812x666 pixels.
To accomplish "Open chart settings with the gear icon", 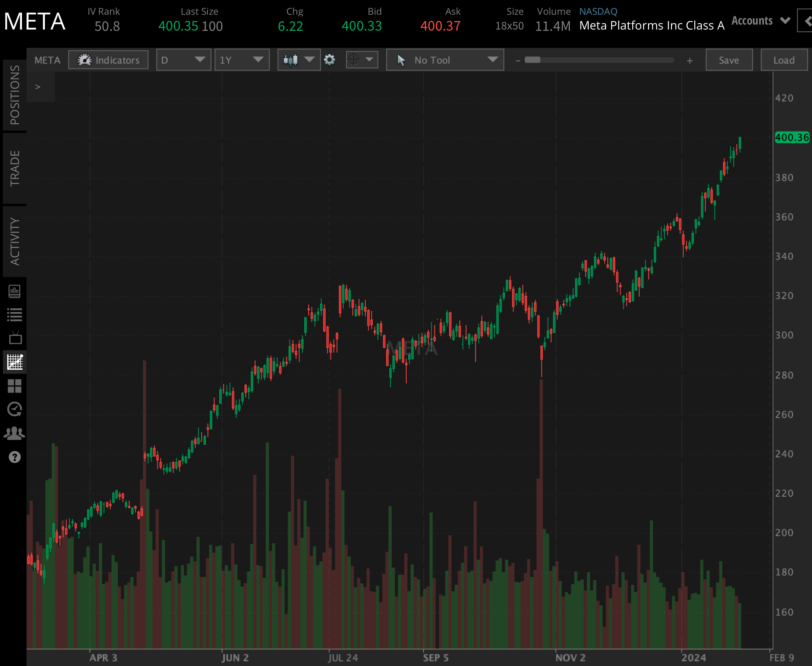I will pos(329,60).
